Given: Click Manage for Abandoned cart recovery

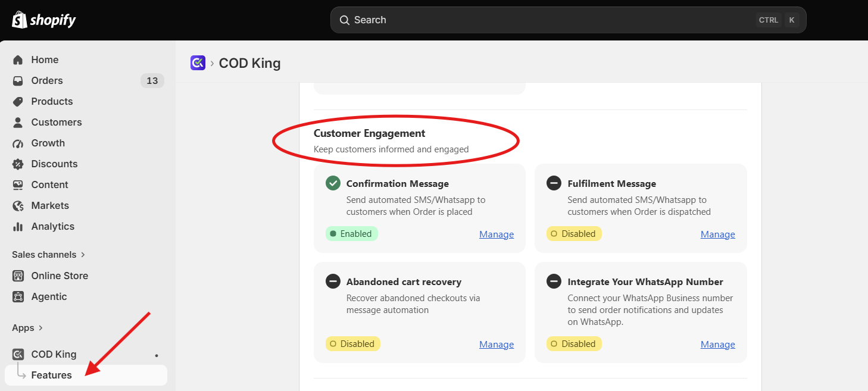Looking at the screenshot, I should coord(497,345).
